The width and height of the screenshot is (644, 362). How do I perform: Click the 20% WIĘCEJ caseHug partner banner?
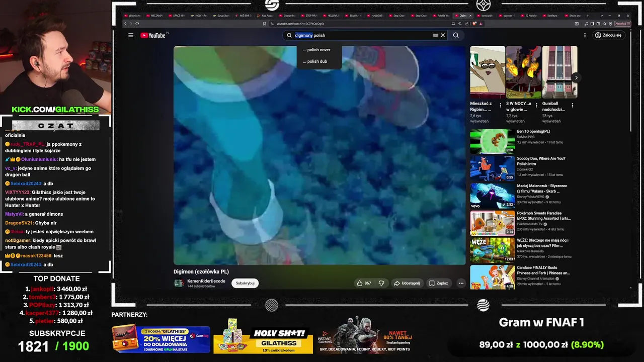pos(161,338)
